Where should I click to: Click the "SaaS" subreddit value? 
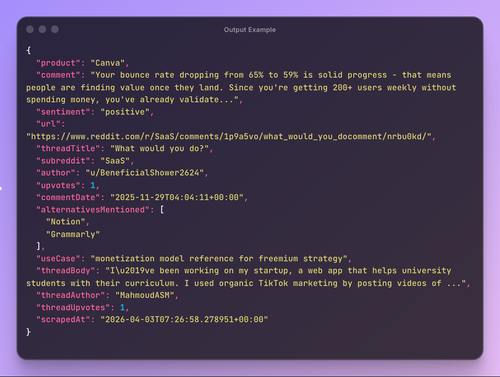(x=115, y=161)
